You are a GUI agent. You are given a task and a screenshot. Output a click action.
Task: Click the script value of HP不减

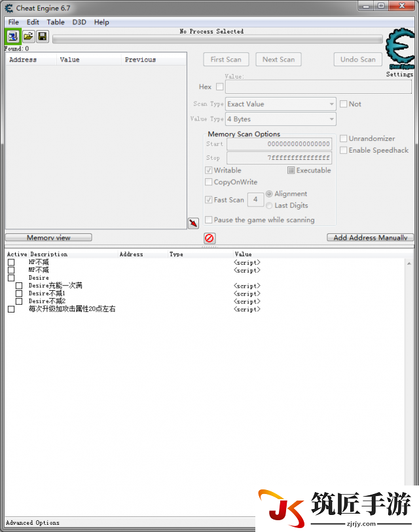tap(247, 262)
